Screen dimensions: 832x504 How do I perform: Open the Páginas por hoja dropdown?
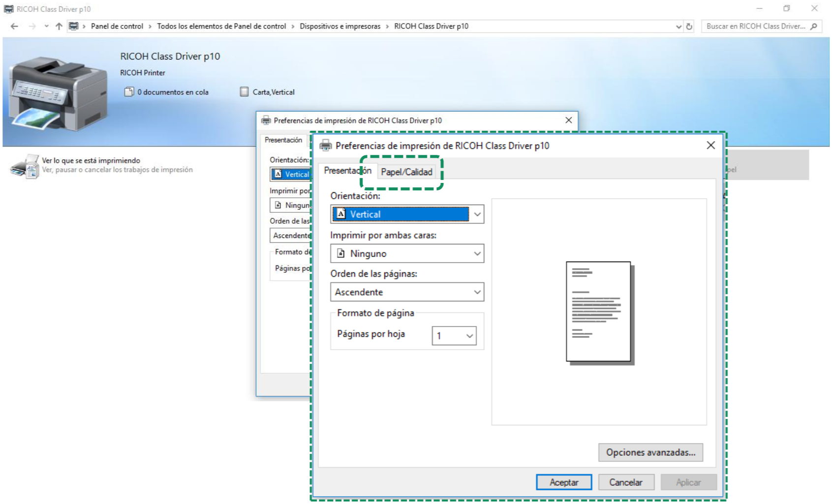coord(454,335)
